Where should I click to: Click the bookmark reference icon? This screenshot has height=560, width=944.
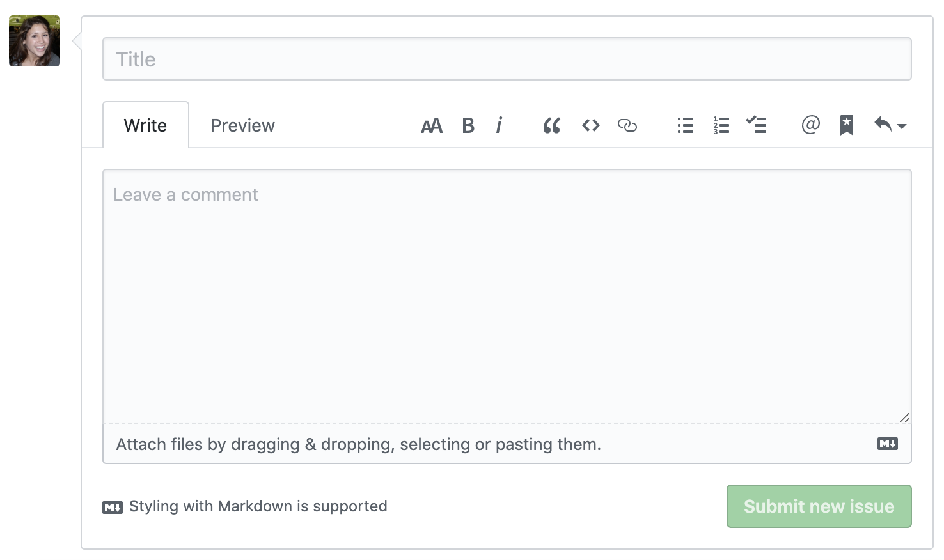(846, 125)
